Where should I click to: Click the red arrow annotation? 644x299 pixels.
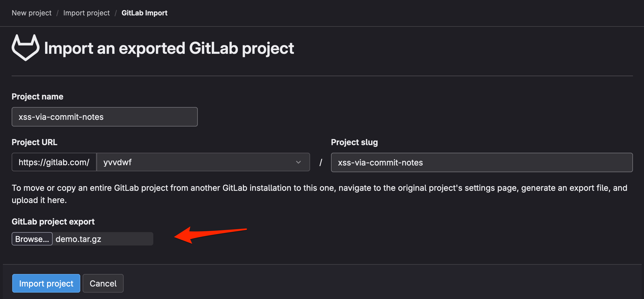point(210,234)
